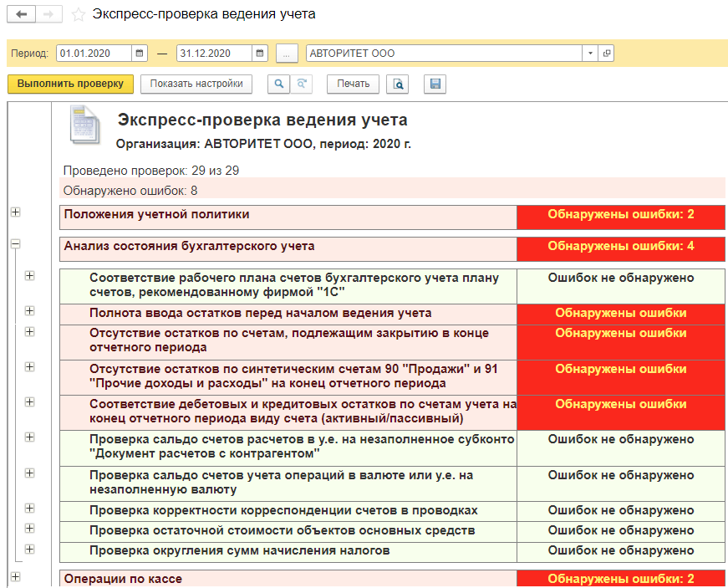Image resolution: width=728 pixels, height=588 pixels.
Task: Click 'Показать настройки' button
Action: (x=196, y=84)
